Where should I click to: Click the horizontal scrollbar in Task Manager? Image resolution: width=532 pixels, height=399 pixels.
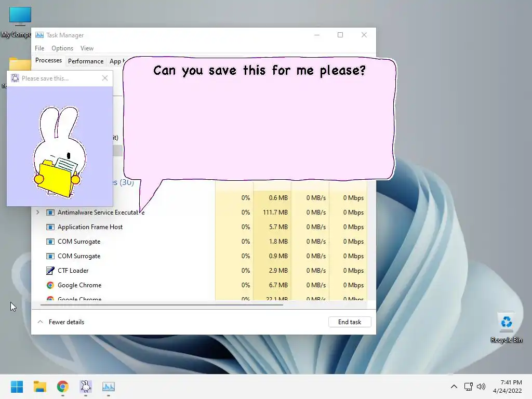click(162, 305)
